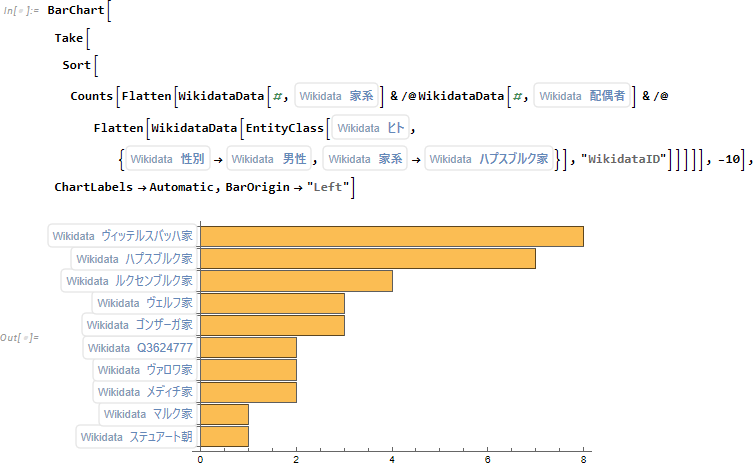
Task: Select the Wikidata 男性 entity box
Action: [x=272, y=158]
